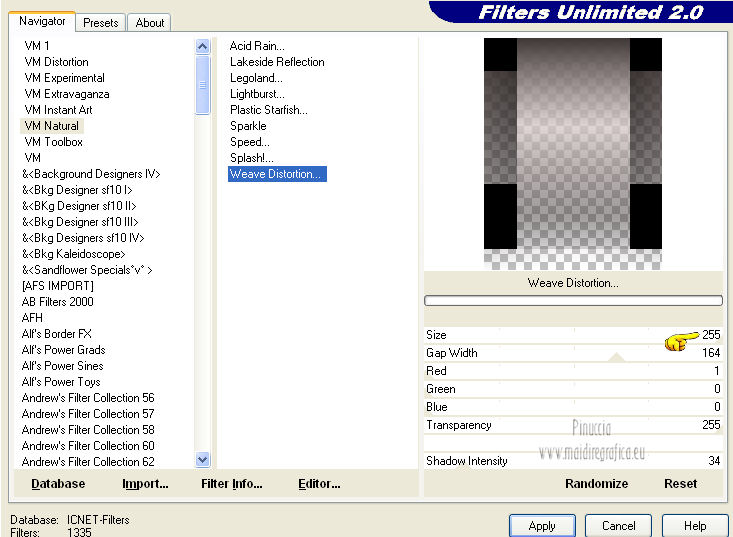Select &<Background Designers IV> category
This screenshot has width=733, height=537.
(x=91, y=174)
